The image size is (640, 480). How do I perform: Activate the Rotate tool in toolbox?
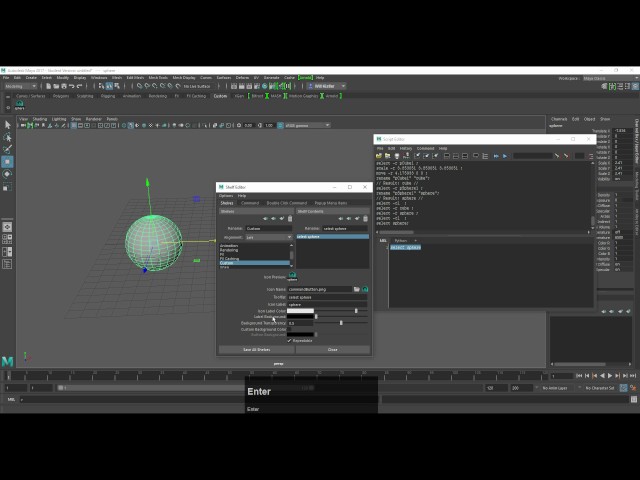click(x=7, y=174)
